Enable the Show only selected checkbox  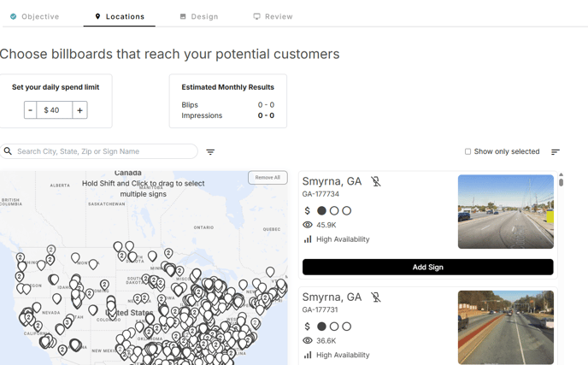tap(467, 151)
